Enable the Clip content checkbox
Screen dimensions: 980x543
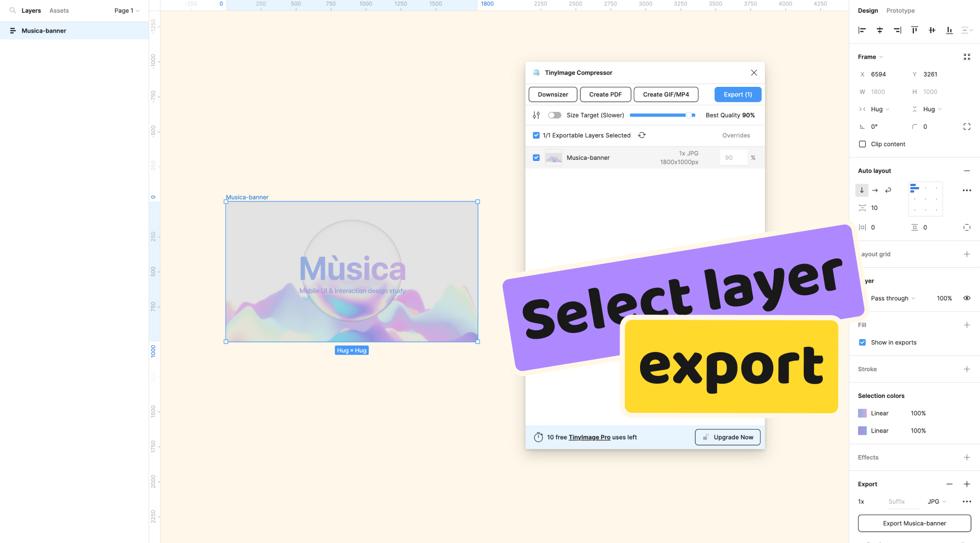pyautogui.click(x=862, y=144)
